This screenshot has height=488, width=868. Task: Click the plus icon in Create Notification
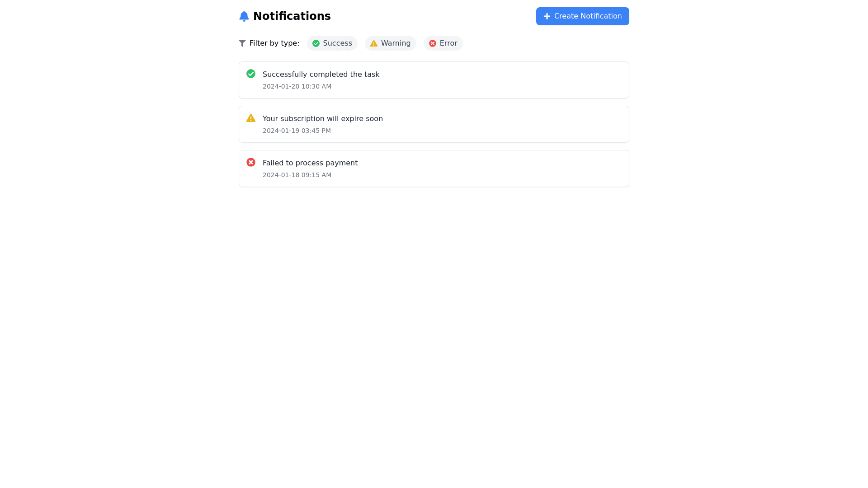coord(547,16)
